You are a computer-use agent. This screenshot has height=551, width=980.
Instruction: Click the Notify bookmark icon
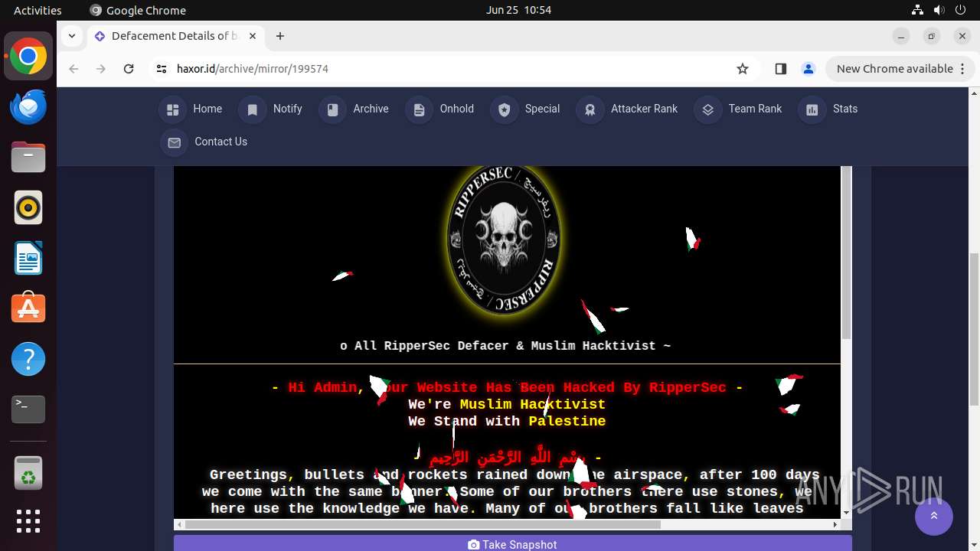(x=252, y=109)
